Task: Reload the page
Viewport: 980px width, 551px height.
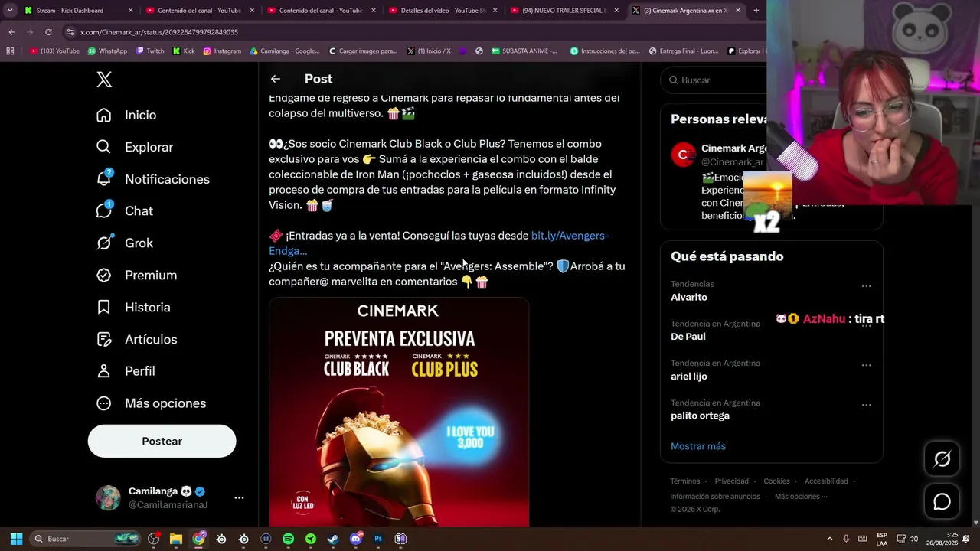Action: 48,32
